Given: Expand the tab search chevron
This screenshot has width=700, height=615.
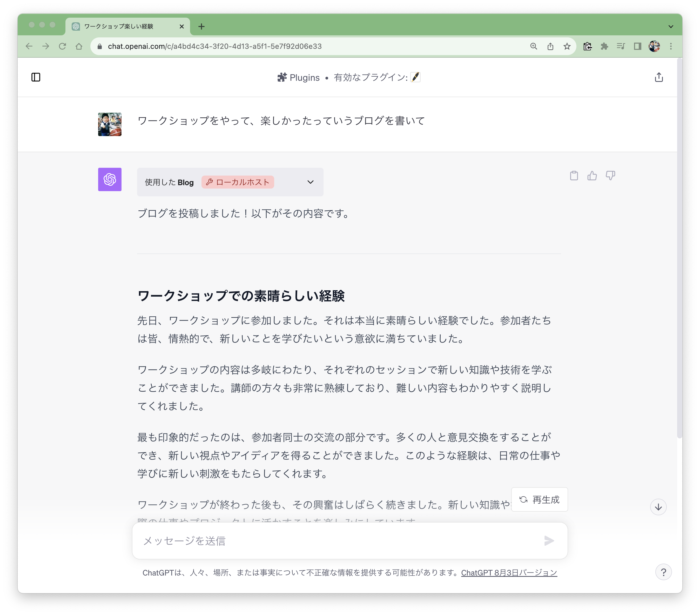Looking at the screenshot, I should pos(671,26).
